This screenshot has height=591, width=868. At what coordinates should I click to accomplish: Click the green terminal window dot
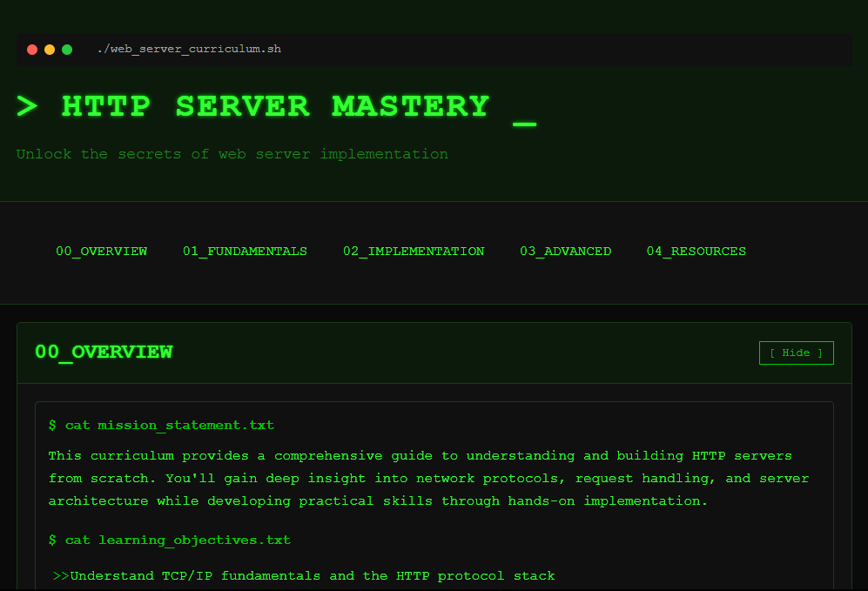[x=67, y=50]
